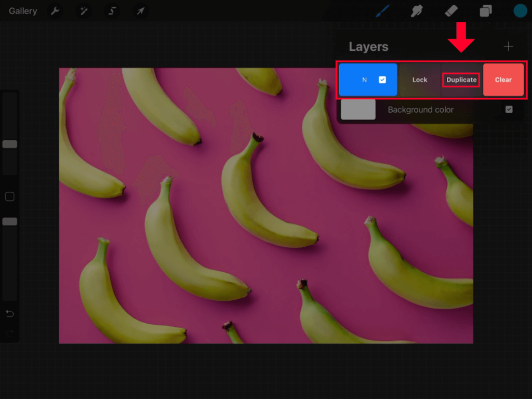
Task: Select the Selection tool
Action: click(112, 10)
